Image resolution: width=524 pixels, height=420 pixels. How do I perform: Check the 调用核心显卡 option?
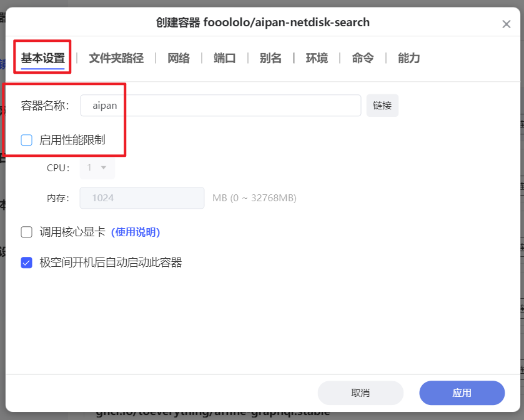coord(26,232)
